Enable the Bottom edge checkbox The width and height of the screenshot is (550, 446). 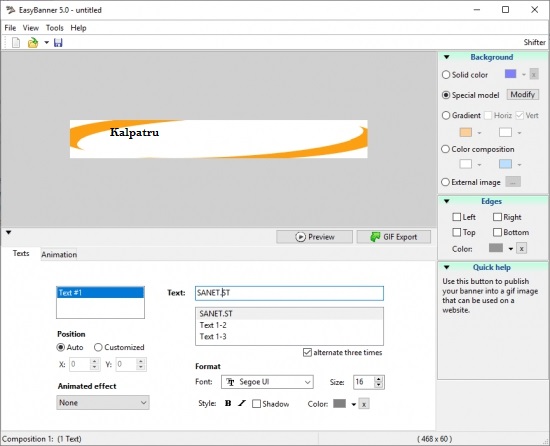click(x=497, y=232)
